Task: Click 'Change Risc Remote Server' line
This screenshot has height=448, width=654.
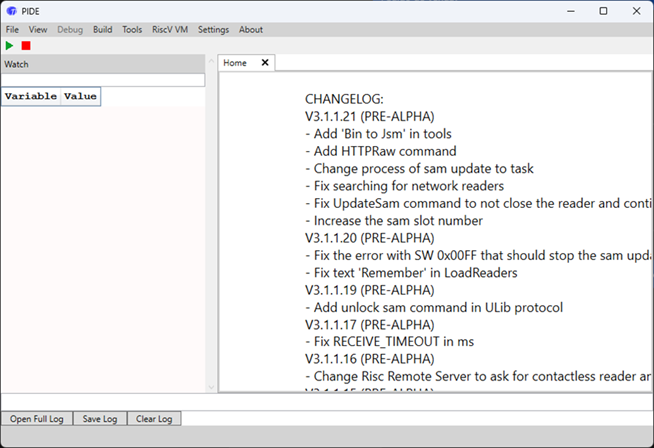Action: click(x=478, y=376)
